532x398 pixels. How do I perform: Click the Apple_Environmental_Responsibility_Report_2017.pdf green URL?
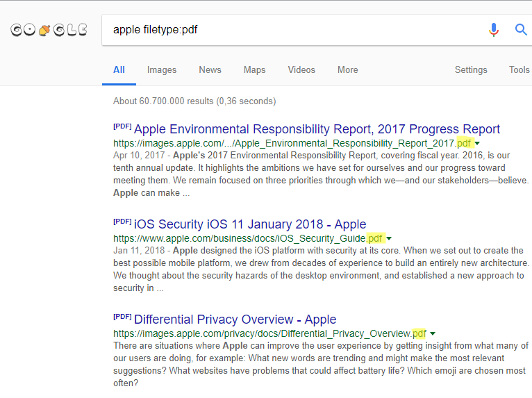click(292, 143)
